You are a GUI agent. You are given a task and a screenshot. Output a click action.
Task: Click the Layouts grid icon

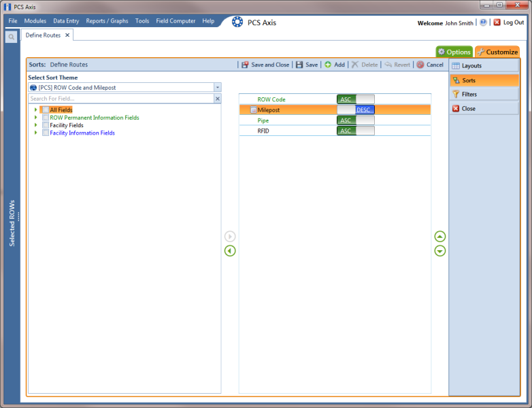click(456, 66)
